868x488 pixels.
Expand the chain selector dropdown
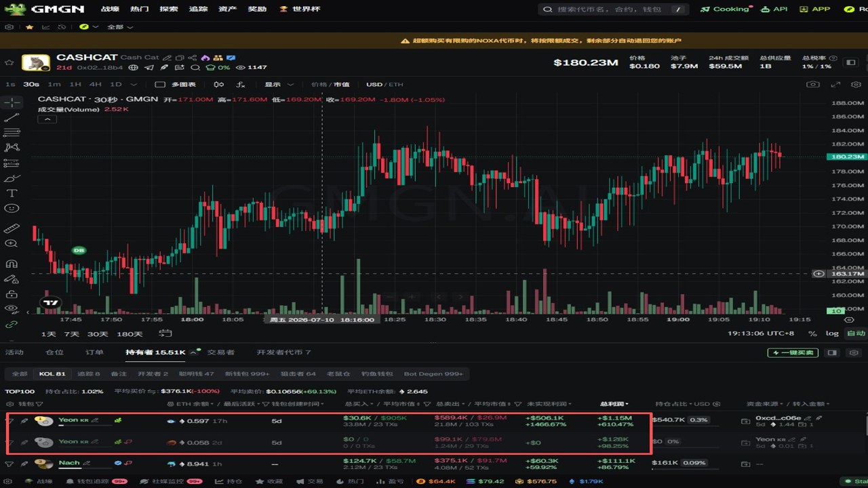89,27
